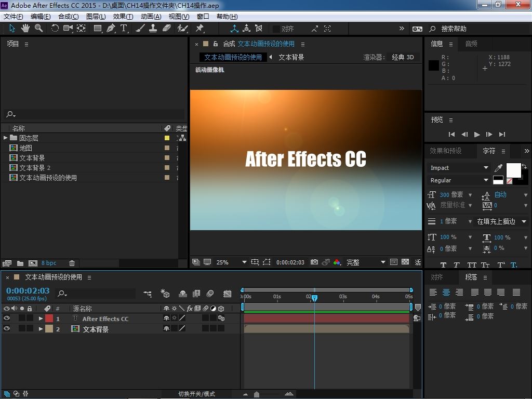This screenshot has width=532, height=399.
Task: Open the 在填充上描边 stroke option dropdown
Action: pos(501,221)
